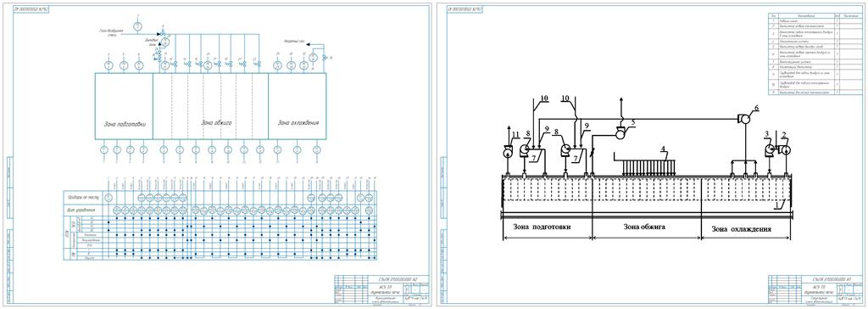Screen dimensions: 868x309
Task: Select the burner array numbered 4
Action: click(644, 166)
